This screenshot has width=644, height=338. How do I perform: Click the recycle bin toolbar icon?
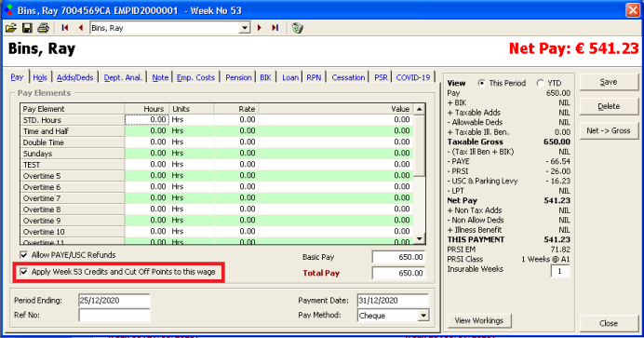pos(298,28)
